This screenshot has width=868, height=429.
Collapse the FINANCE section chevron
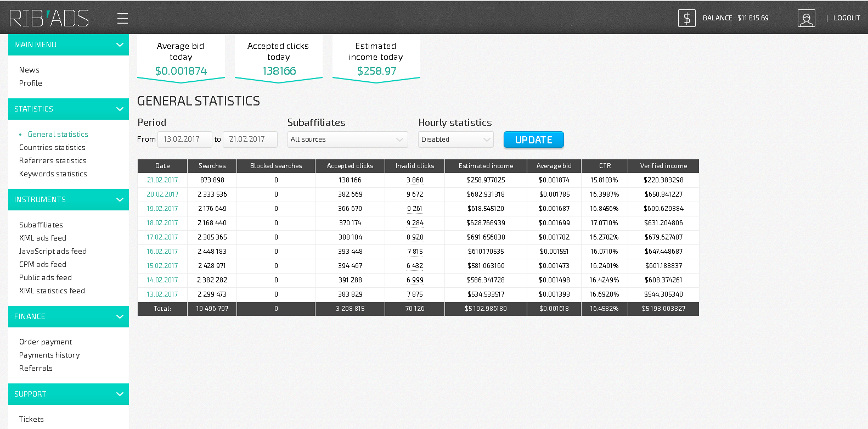(x=120, y=317)
